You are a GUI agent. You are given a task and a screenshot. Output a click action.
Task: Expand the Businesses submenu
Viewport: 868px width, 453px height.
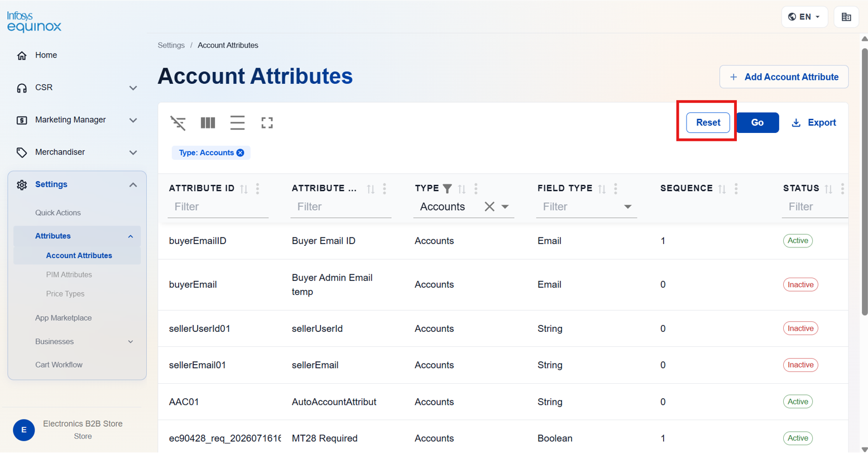tap(131, 342)
